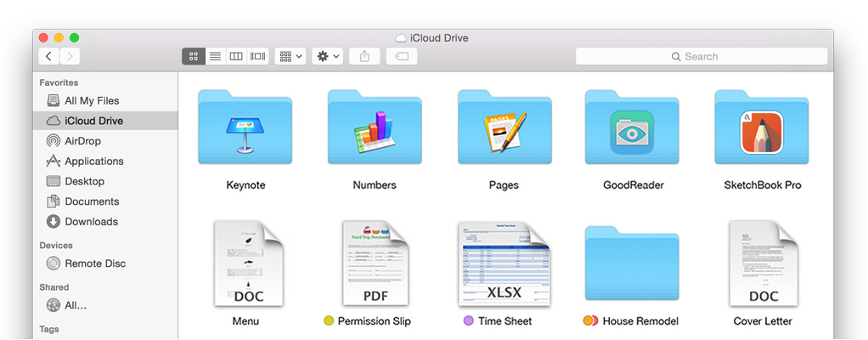This screenshot has width=868, height=340.
Task: Select All My Files in sidebar
Action: tap(105, 101)
